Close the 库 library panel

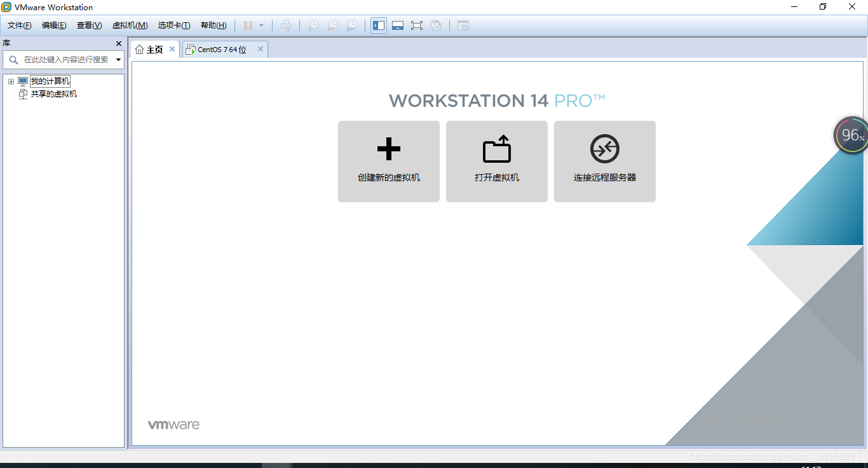[x=119, y=43]
